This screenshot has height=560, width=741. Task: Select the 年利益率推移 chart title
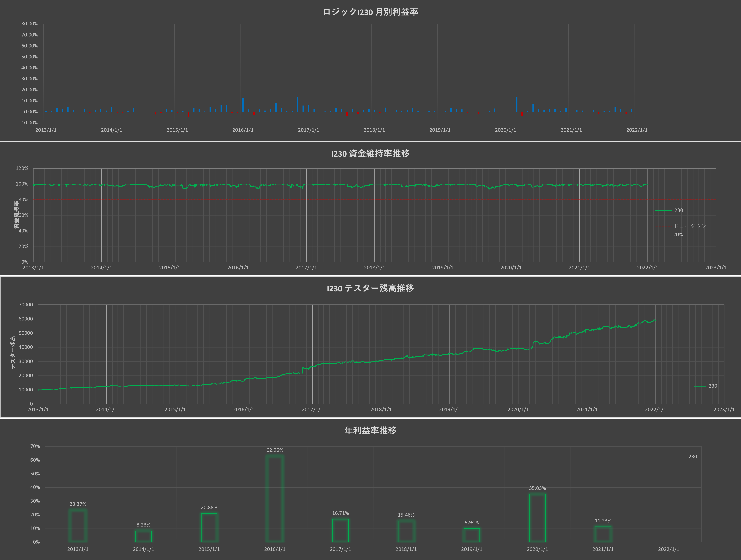370,430
